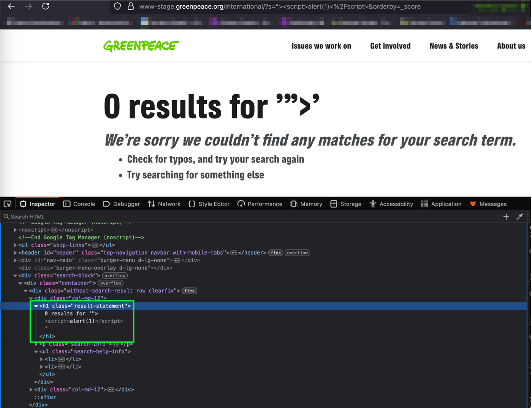Viewport: 532px width, 408px height.
Task: Collapse the ul search-help-info node
Action: coord(36,351)
